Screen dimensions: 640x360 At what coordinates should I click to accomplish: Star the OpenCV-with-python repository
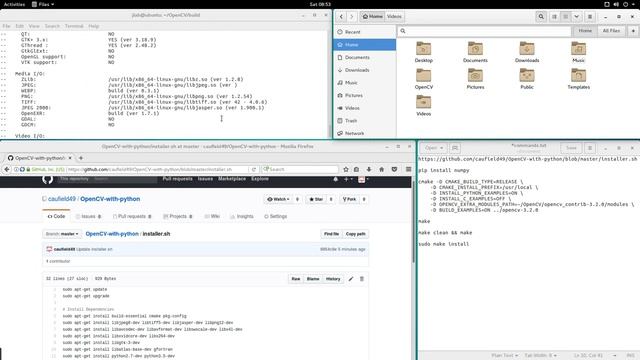click(316, 199)
